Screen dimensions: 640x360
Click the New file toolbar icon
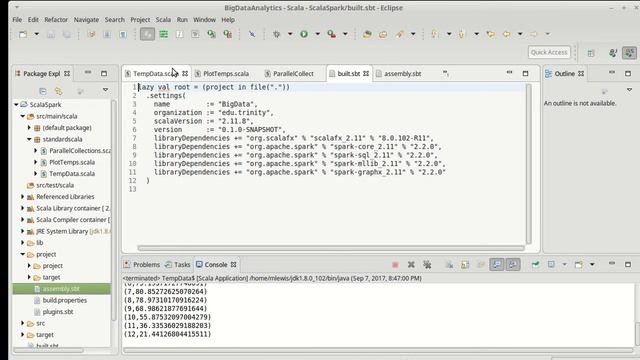click(23, 34)
